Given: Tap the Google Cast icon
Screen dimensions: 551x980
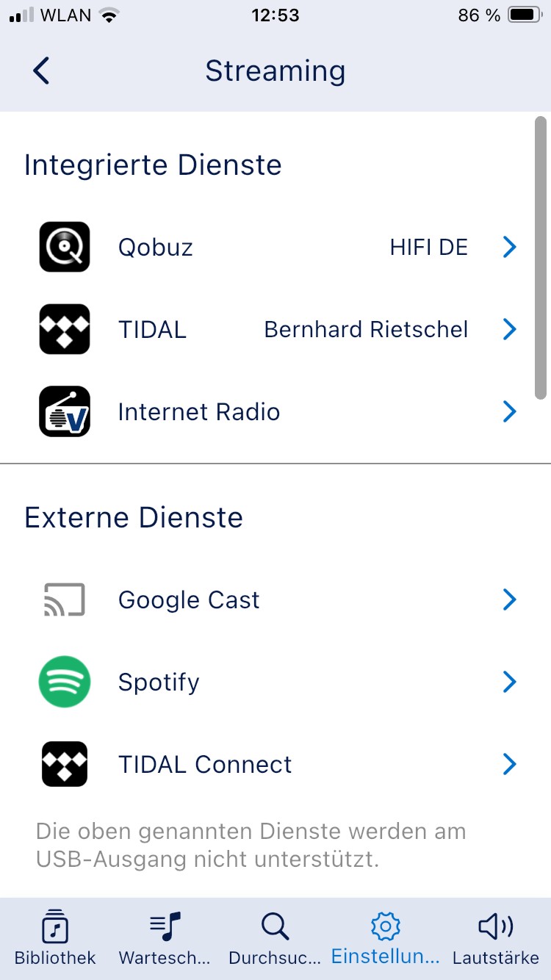Looking at the screenshot, I should click(65, 599).
